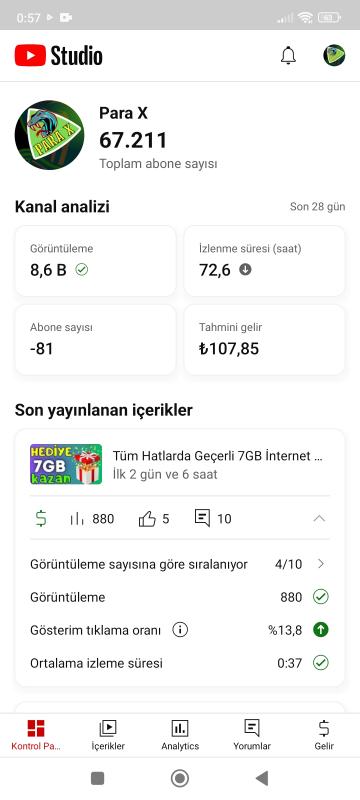Image resolution: width=360 pixels, height=800 pixels.
Task: Tap the views bar chart icon showing 880
Action: (x=77, y=519)
